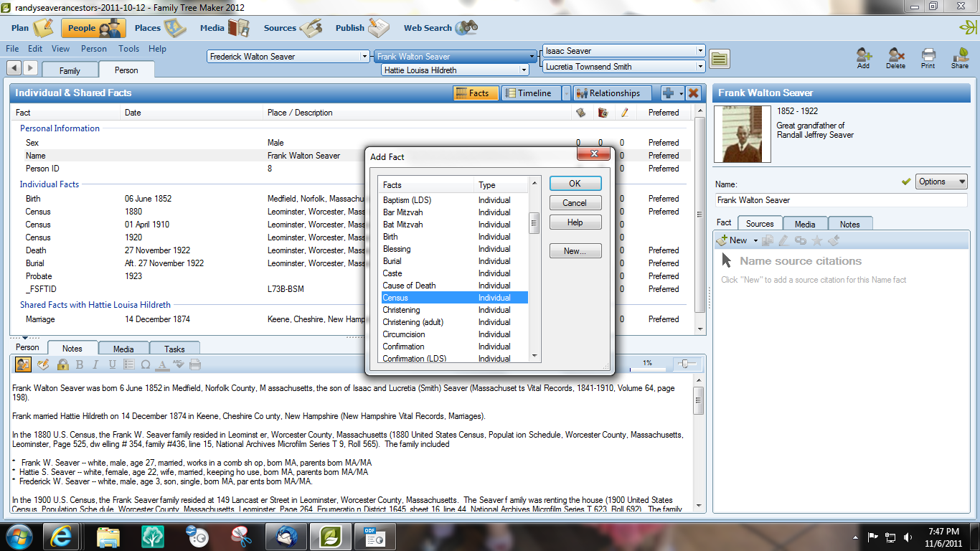The width and height of the screenshot is (980, 551).
Task: Open the Isaac Seaver father dropdown
Action: (701, 51)
